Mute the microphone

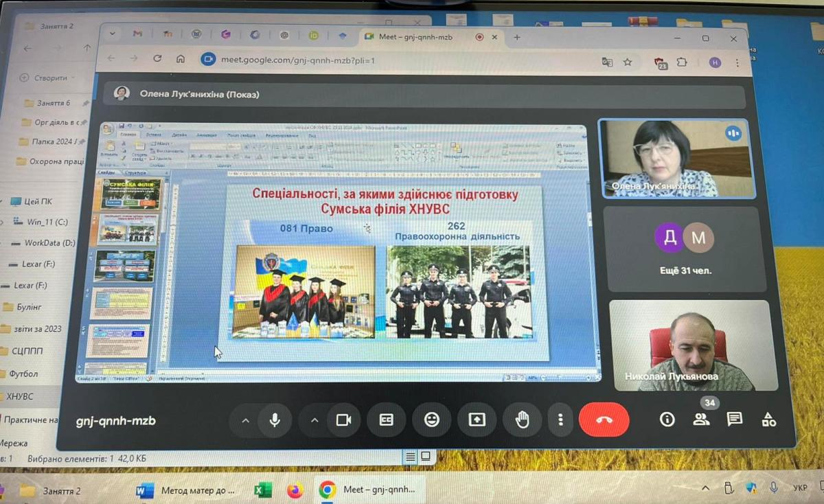click(275, 420)
